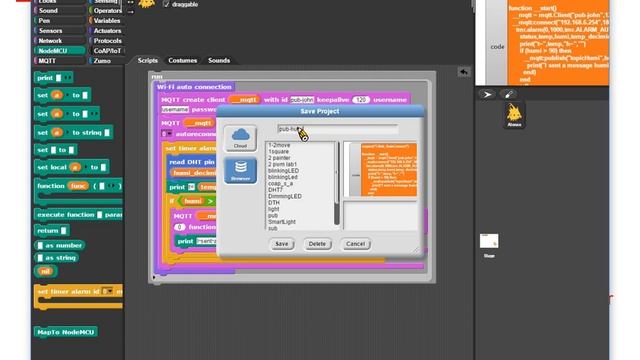The width and height of the screenshot is (640, 360).
Task: Select project 'coap_s_a' in the list
Action: (x=280, y=184)
